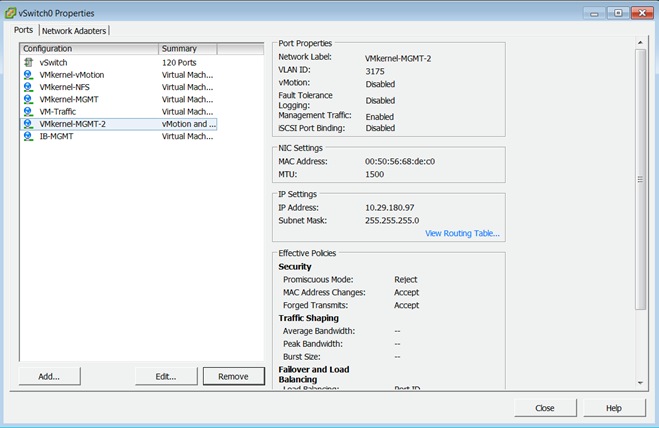Click the Forged Transmits Accept value
The width and height of the screenshot is (659, 428).
click(x=406, y=305)
